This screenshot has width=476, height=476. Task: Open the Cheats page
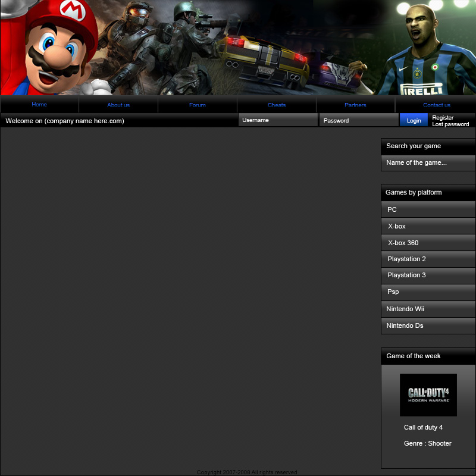277,105
